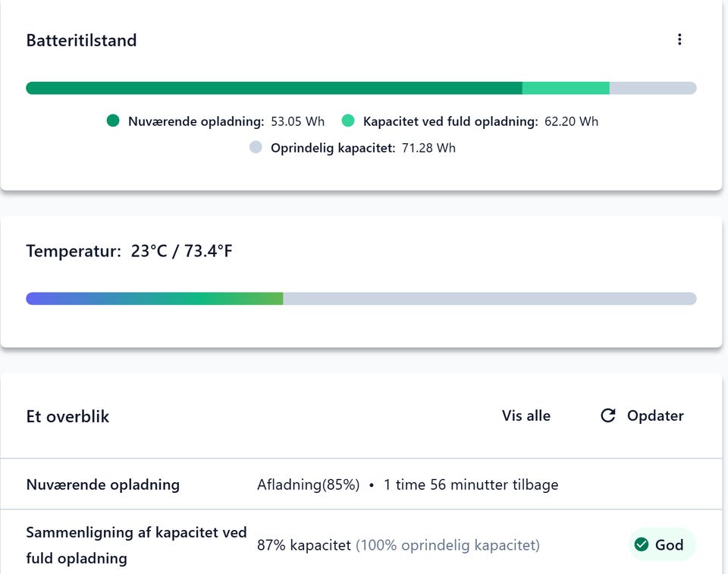Click the green checkmark on God badge
Viewport: 728px width, 574px height.
642,544
